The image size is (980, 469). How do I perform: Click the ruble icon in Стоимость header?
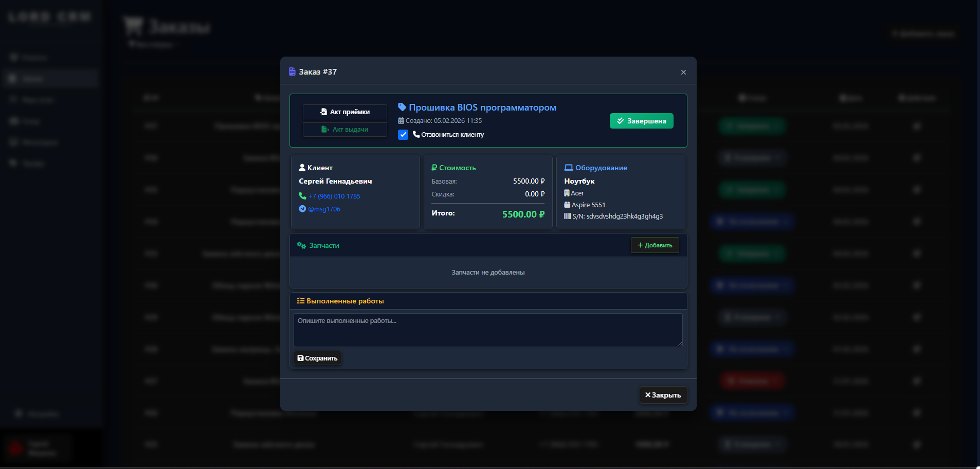434,168
